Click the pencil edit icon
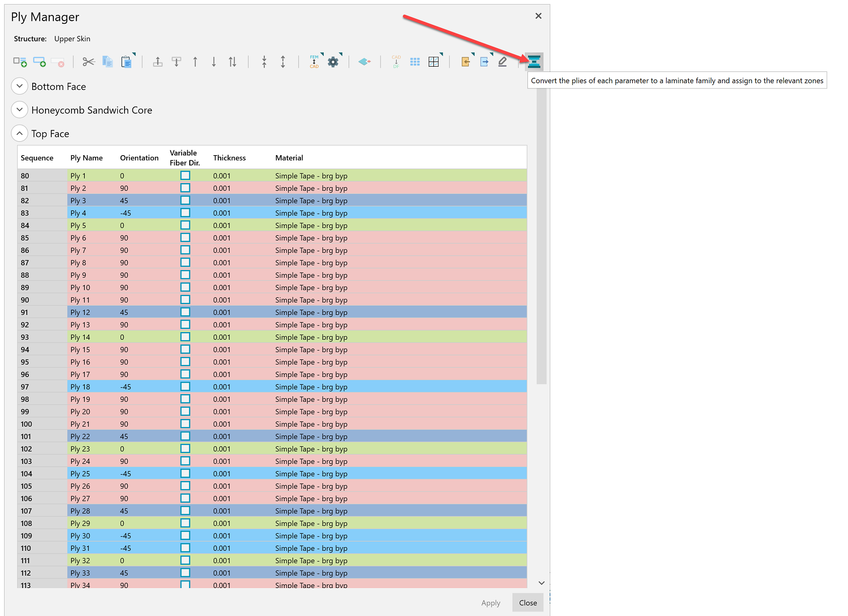 503,62
